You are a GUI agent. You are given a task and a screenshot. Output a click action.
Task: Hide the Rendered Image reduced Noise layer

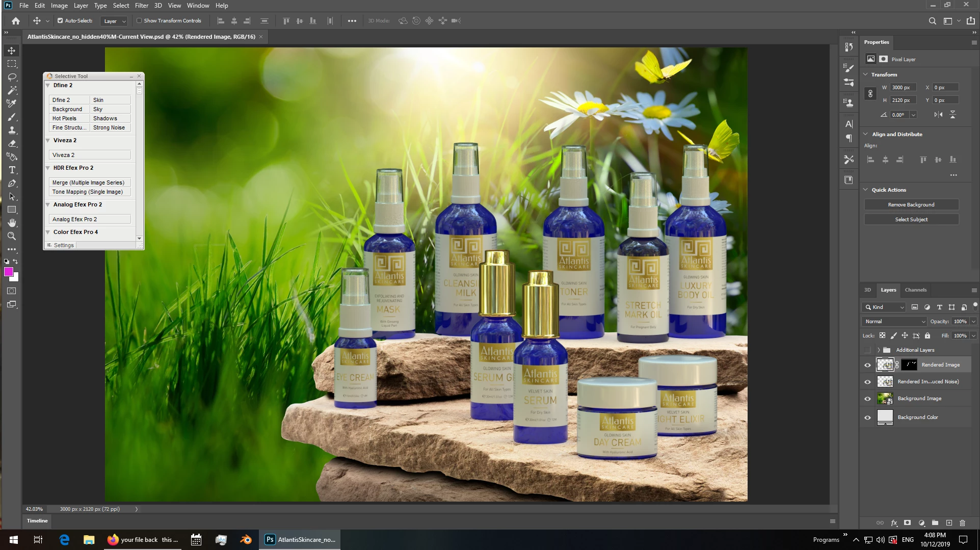point(867,382)
